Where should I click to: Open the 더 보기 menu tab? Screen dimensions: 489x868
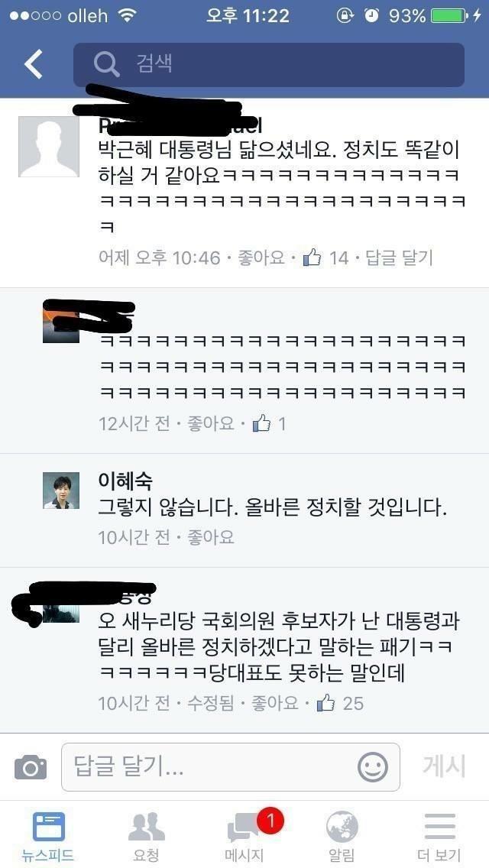[439, 837]
